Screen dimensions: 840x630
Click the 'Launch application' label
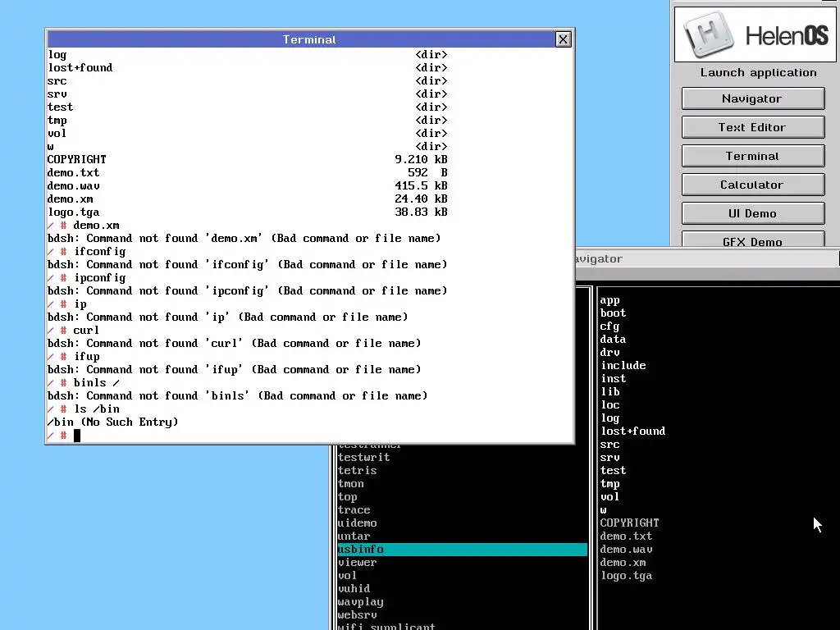tap(759, 72)
